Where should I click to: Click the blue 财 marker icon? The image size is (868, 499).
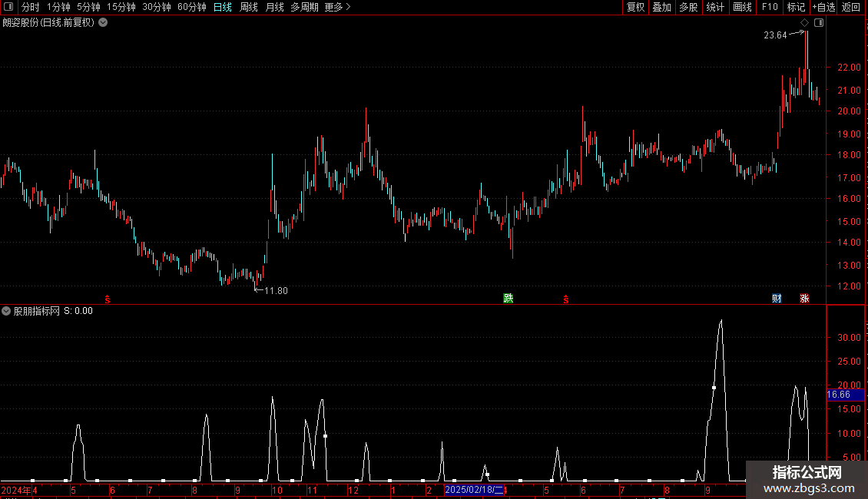(x=777, y=298)
